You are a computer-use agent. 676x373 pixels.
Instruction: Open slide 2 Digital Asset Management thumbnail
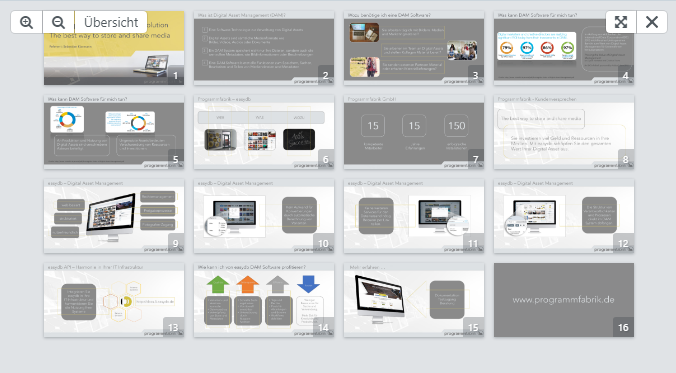(x=264, y=48)
